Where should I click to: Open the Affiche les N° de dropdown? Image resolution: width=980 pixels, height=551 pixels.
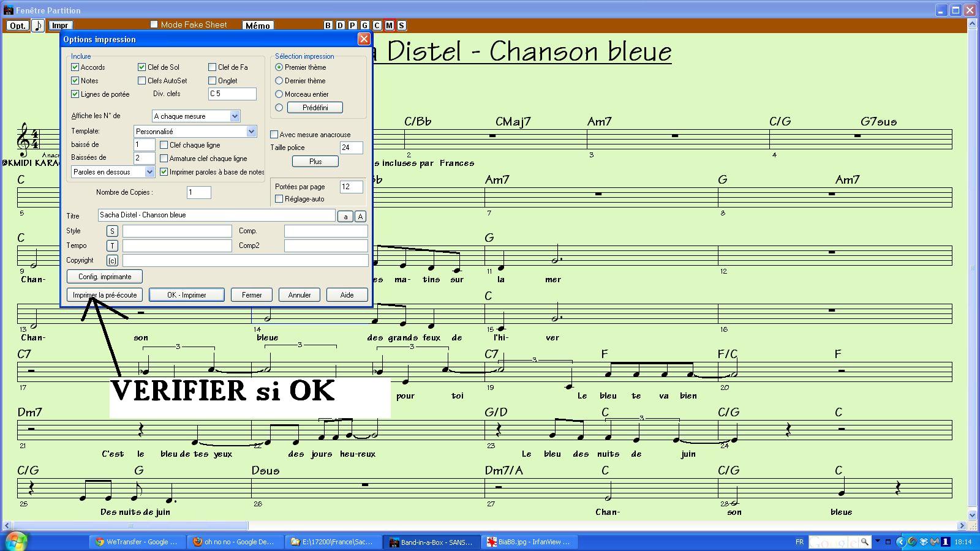click(196, 116)
